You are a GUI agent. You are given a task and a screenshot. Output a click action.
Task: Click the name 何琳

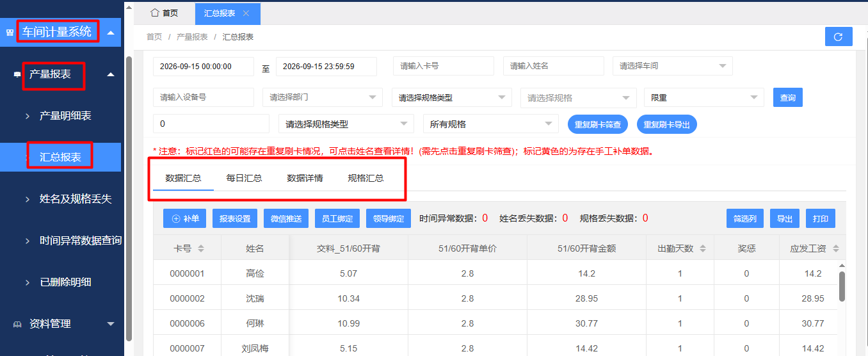[x=255, y=323]
